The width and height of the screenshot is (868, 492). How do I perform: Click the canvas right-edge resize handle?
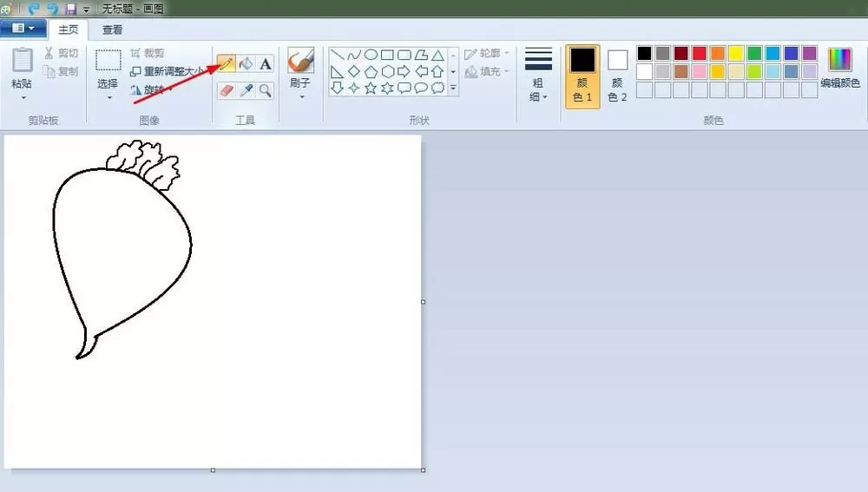424,302
